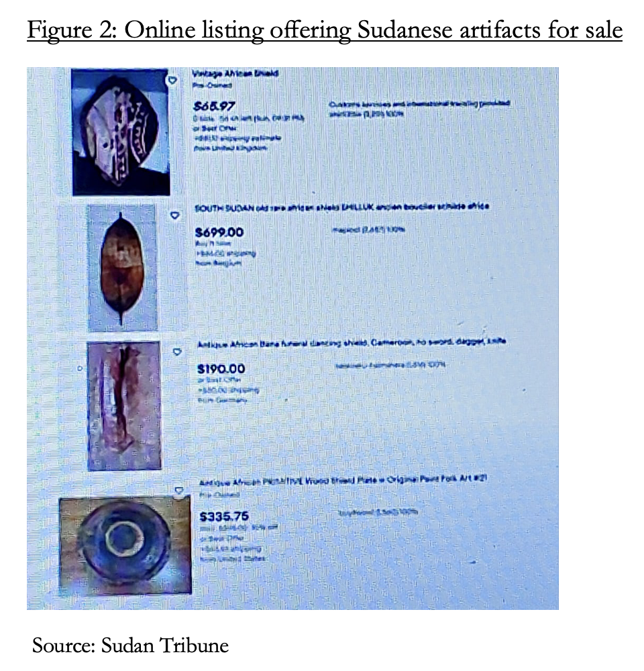The width and height of the screenshot is (644, 671).
Task: Open the brown oval Shilluk shield thumbnail
Action: pyautogui.click(x=122, y=268)
